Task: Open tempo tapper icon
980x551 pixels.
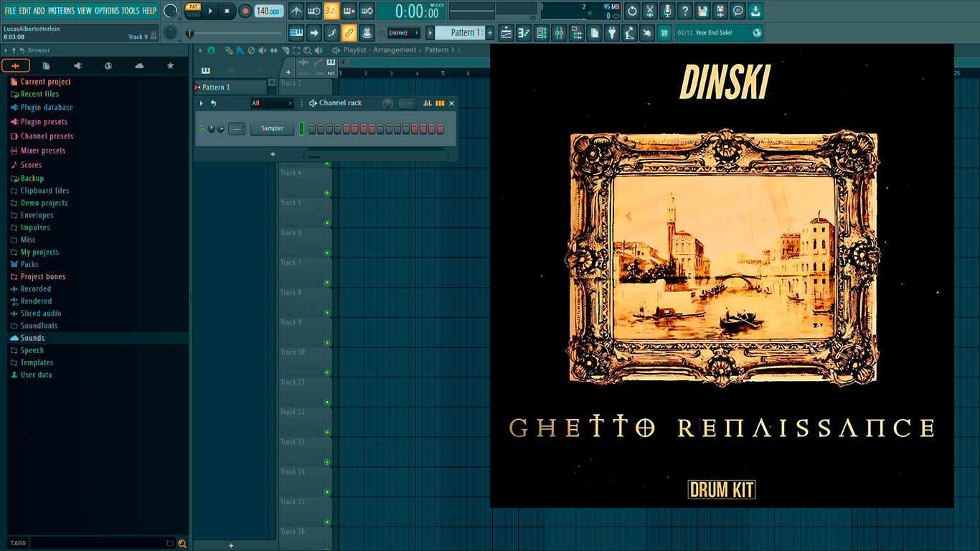Action: pos(629,32)
